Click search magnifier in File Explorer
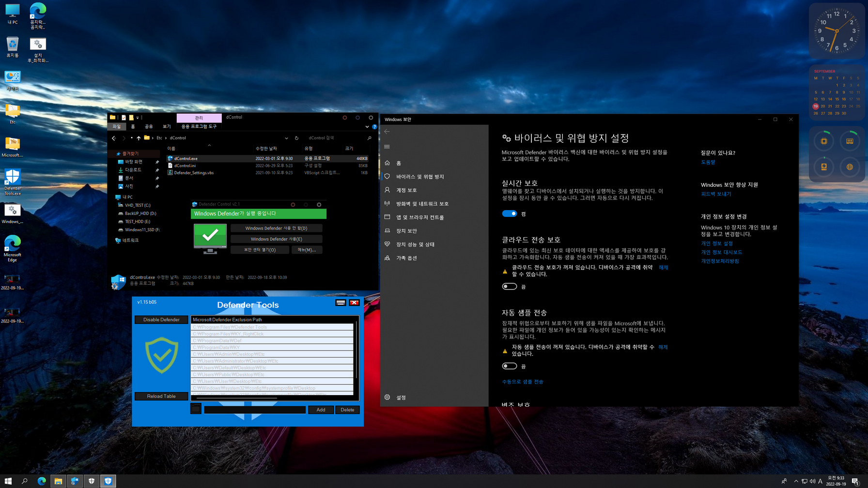Screen dimensions: 868x488 (369, 138)
